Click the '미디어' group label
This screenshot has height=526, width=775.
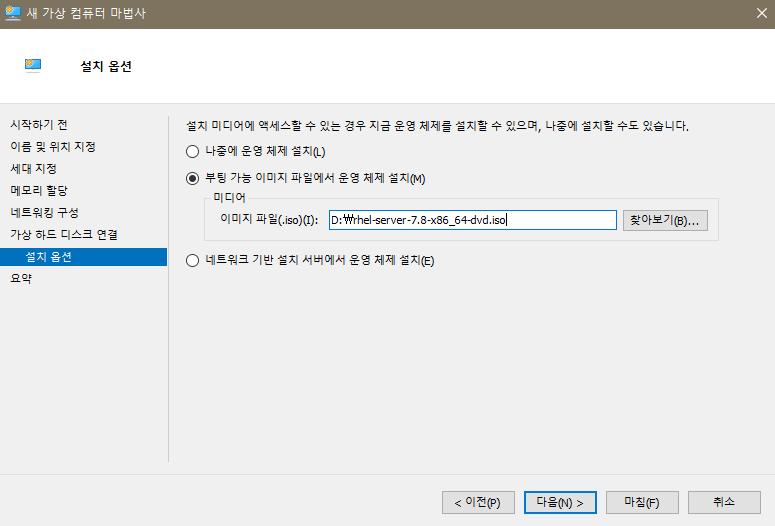pyautogui.click(x=229, y=198)
